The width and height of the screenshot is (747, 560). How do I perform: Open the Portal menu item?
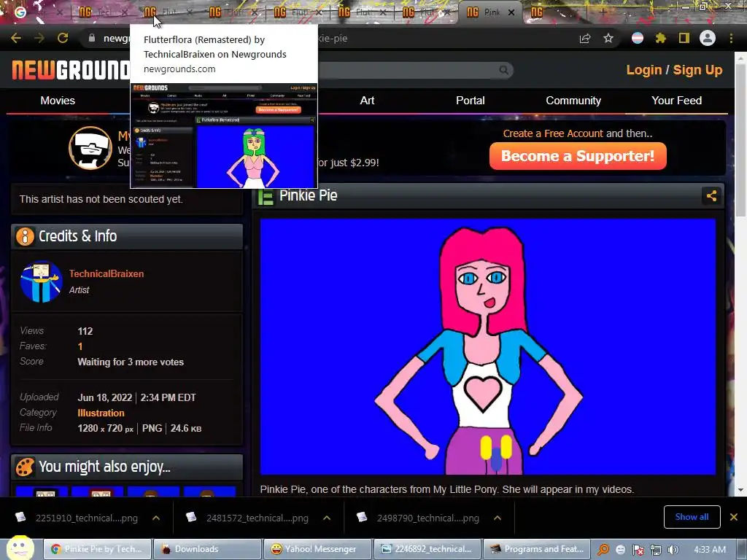pyautogui.click(x=471, y=101)
